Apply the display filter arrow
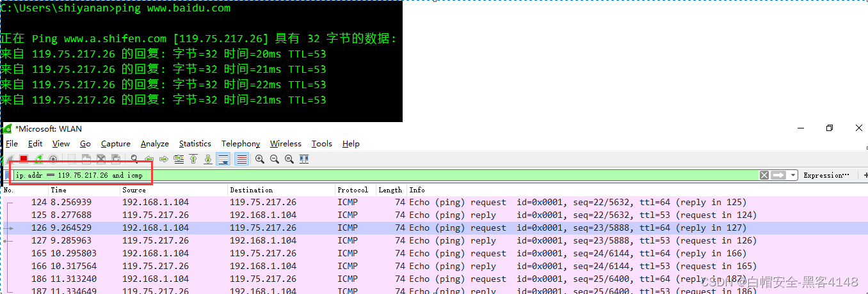 click(778, 175)
